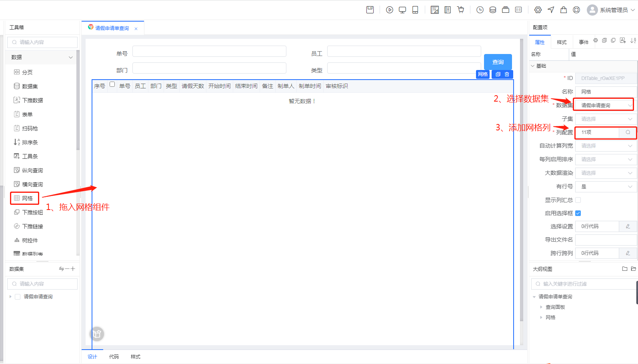Enable the 显示列汇总 checkbox
Image resolution: width=638 pixels, height=364 pixels.
coord(578,200)
